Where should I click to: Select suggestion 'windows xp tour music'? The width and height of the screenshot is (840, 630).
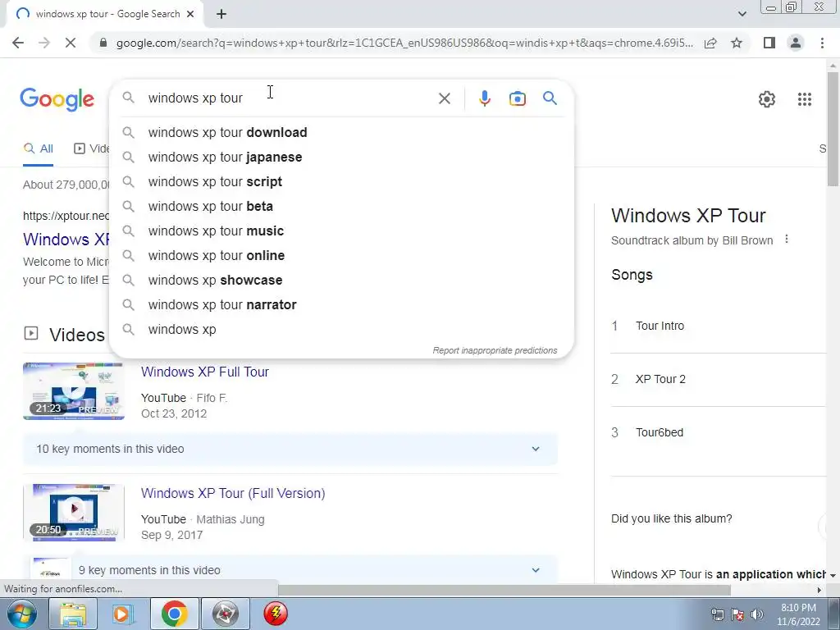point(341,231)
